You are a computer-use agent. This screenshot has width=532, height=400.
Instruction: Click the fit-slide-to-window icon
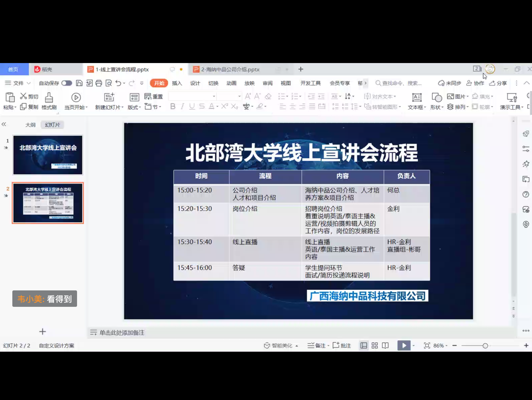coord(427,345)
